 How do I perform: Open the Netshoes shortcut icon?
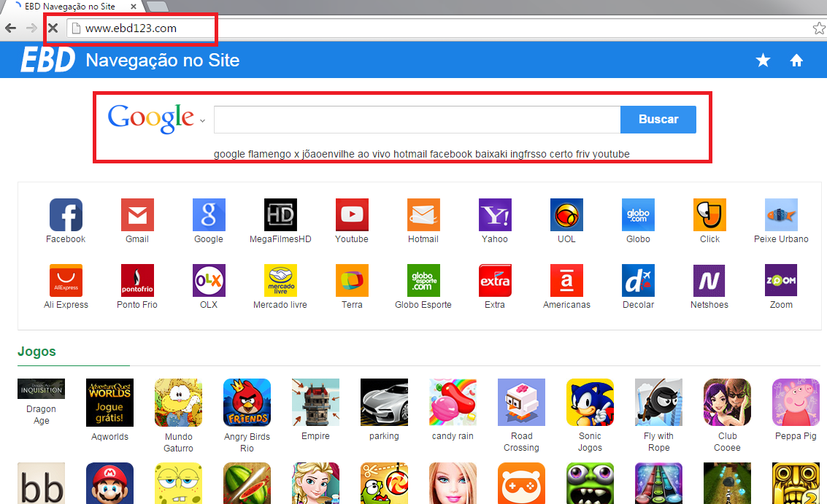[x=709, y=280]
